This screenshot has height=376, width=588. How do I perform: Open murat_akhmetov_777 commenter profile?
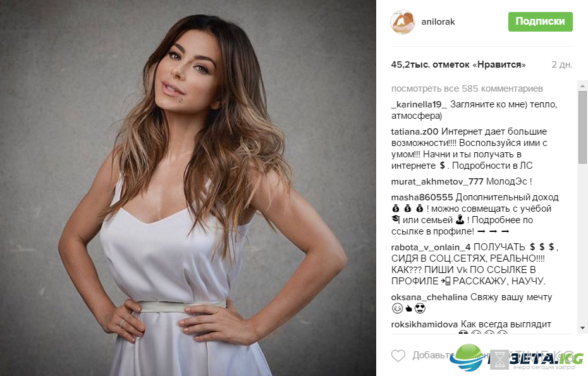(438, 181)
